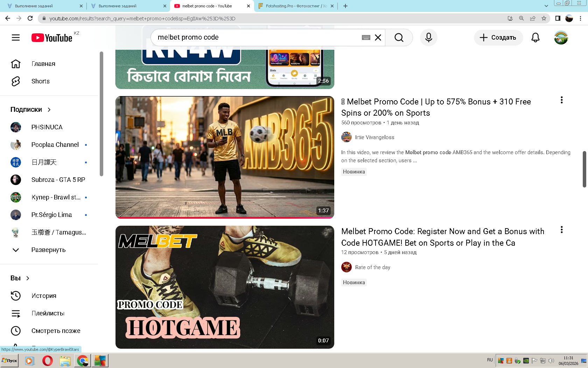Play the HOTGAME dumbbell video thumbnail
This screenshot has height=368, width=588.
225,287
